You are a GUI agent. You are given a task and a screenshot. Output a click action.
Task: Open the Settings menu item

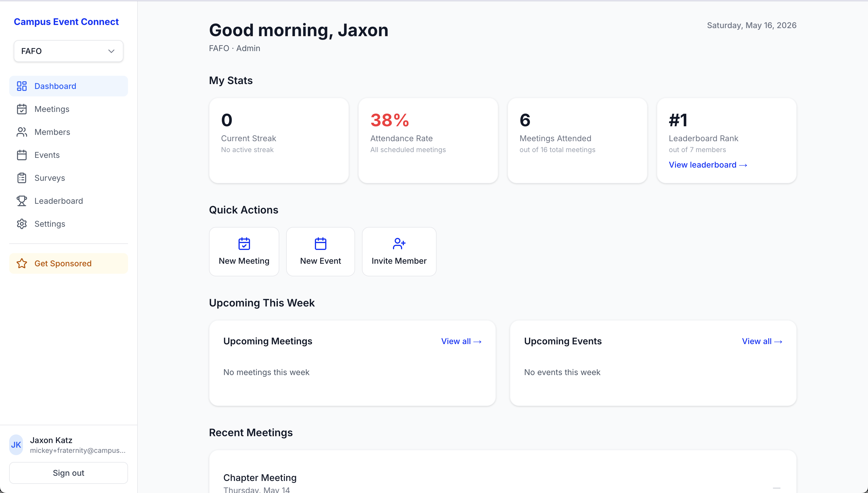coord(68,224)
